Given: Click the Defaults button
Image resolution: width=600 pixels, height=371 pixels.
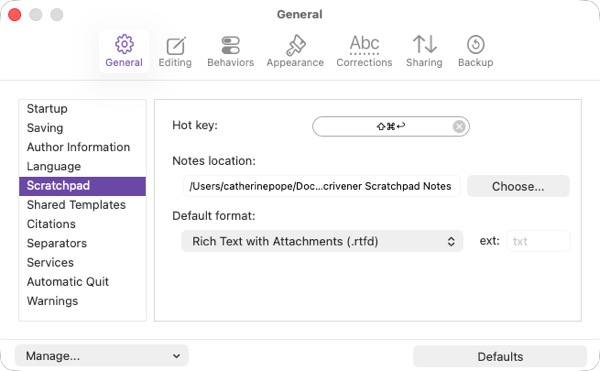Looking at the screenshot, I should pyautogui.click(x=500, y=356).
